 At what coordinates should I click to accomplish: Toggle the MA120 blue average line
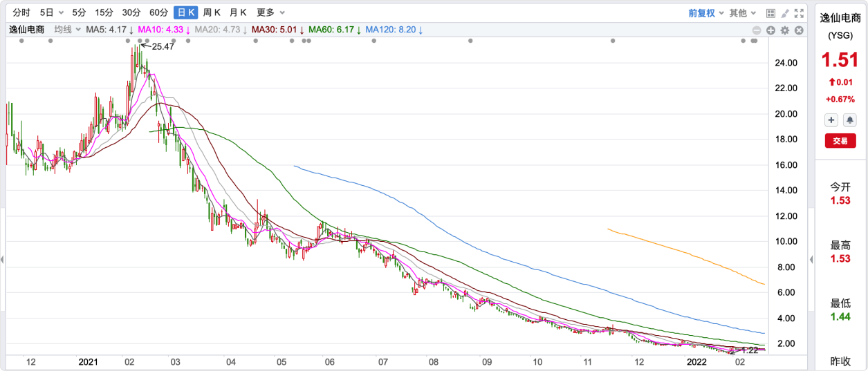tap(393, 30)
